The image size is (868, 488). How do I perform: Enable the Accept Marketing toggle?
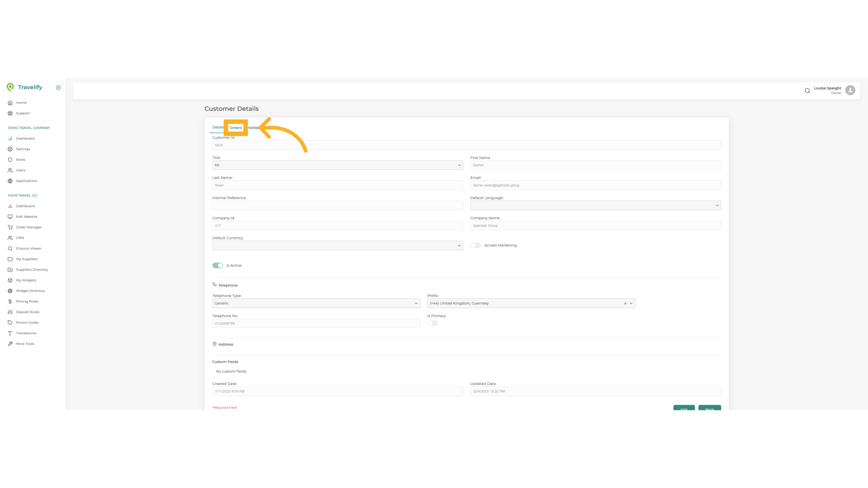475,245
